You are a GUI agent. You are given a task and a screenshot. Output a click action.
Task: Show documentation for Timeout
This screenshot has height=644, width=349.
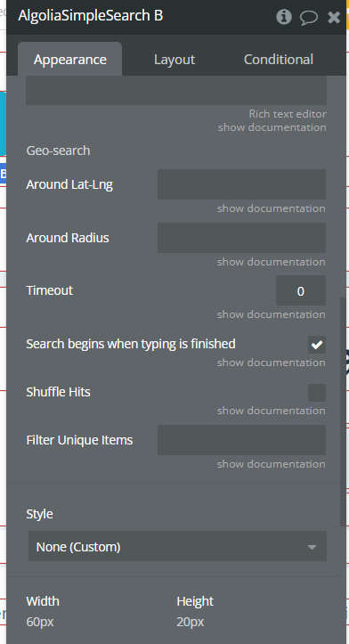[271, 314]
